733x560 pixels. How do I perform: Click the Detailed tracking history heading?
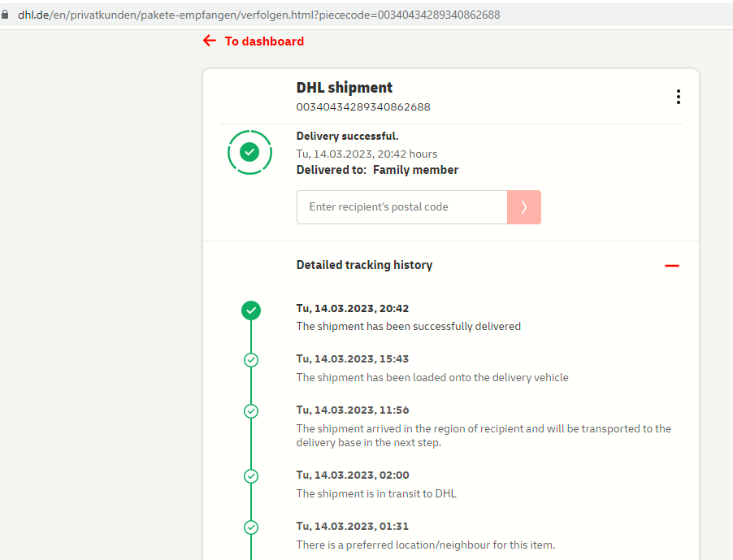[x=364, y=265]
